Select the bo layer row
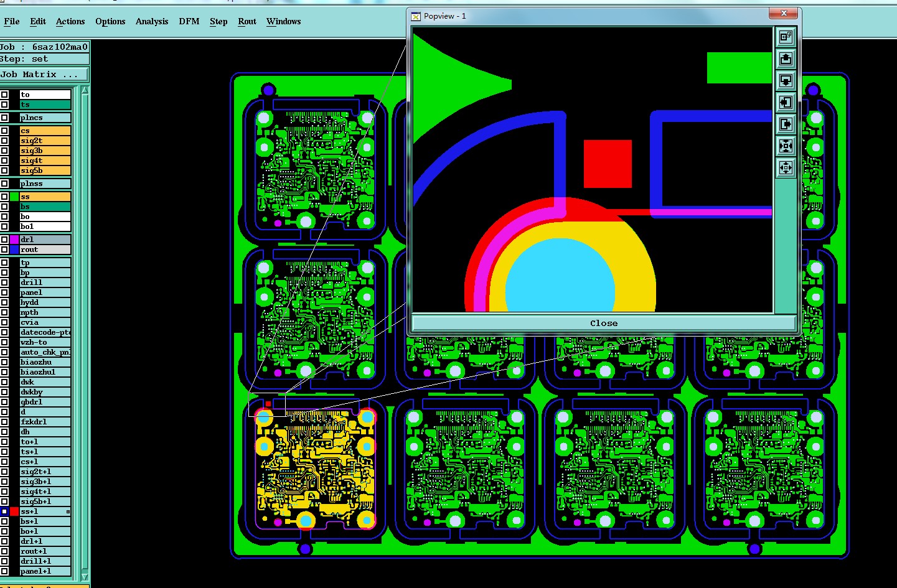The height and width of the screenshot is (588, 897). [x=45, y=217]
